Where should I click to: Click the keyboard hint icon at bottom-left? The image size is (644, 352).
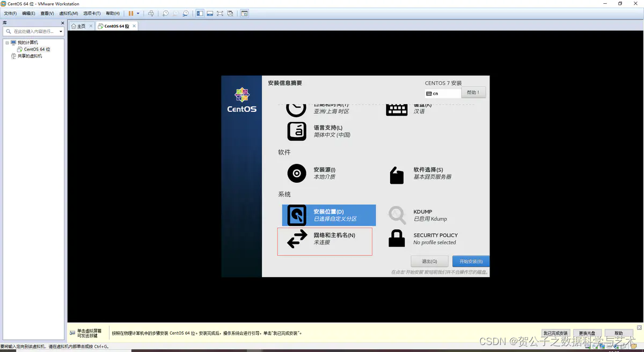pyautogui.click(x=72, y=332)
